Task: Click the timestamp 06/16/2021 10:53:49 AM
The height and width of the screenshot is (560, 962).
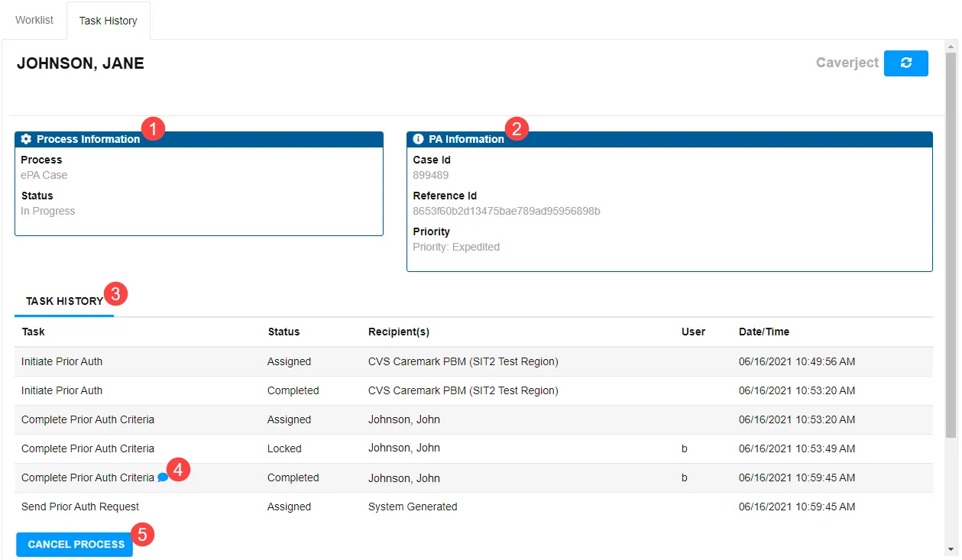Action: pyautogui.click(x=797, y=448)
